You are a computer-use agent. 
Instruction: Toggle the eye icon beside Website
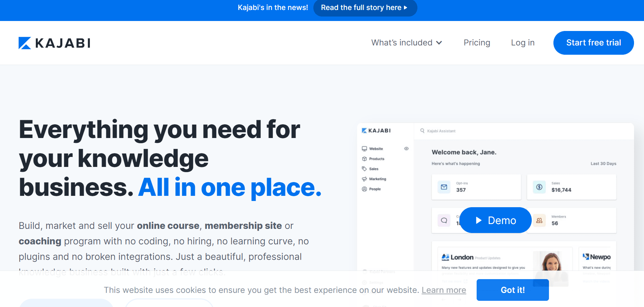[406, 149]
